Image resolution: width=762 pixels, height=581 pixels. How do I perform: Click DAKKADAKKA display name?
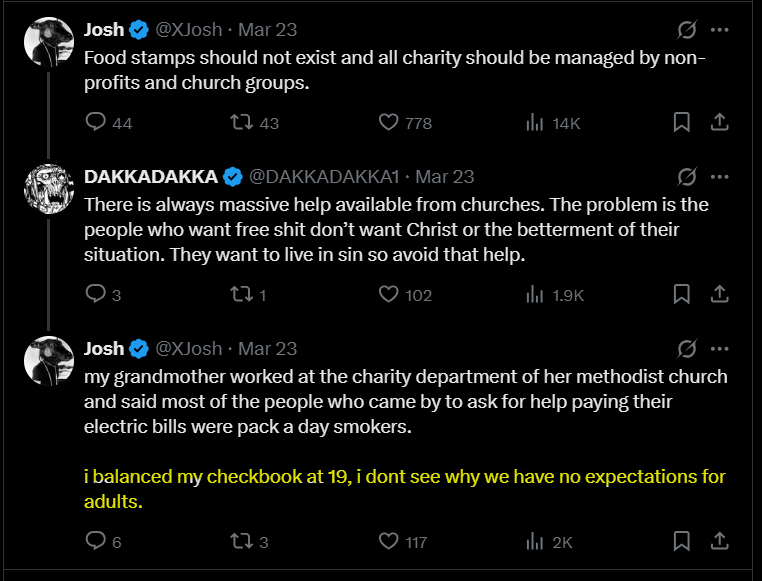tap(151, 177)
